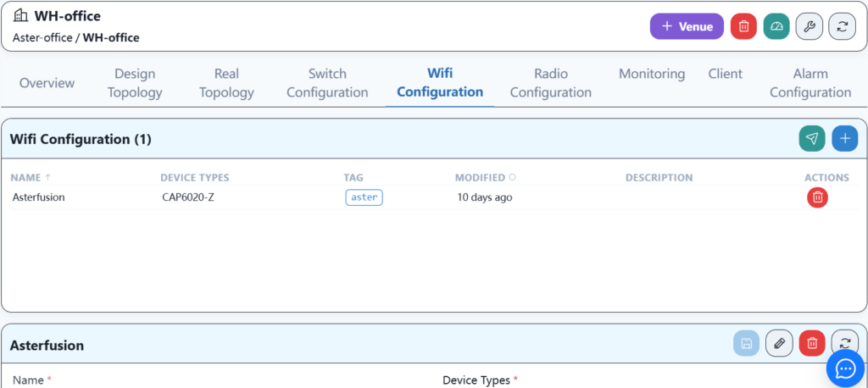Open the venue dashboard gauge icon

(x=776, y=26)
